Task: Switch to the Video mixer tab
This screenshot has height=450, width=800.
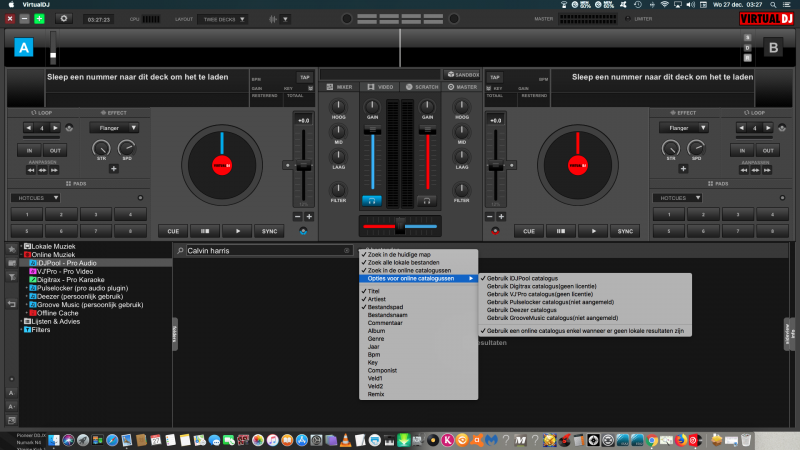Action: 380,87
